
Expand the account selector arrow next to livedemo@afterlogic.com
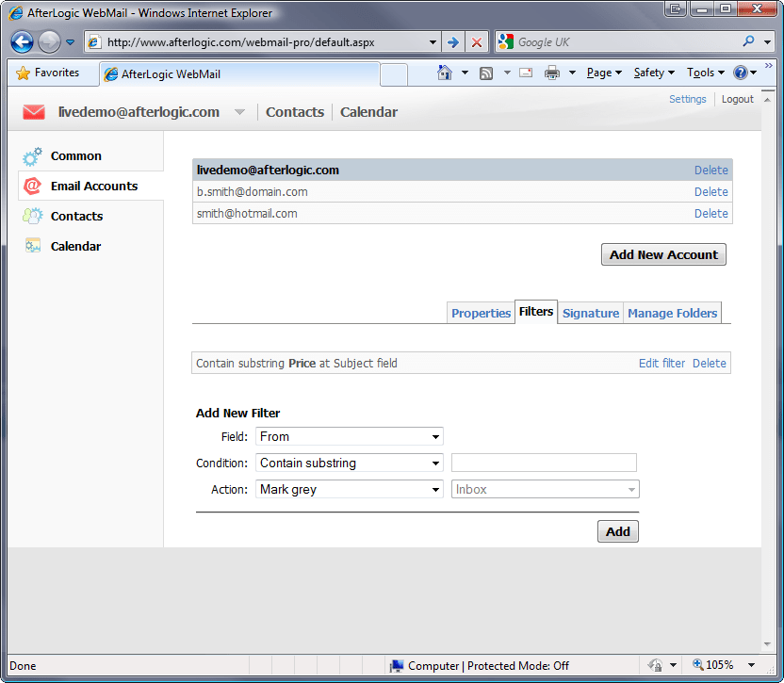pos(239,111)
